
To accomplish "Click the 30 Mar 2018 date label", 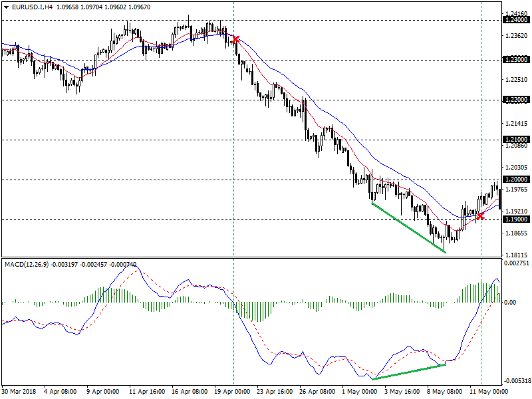I will pos(19,392).
